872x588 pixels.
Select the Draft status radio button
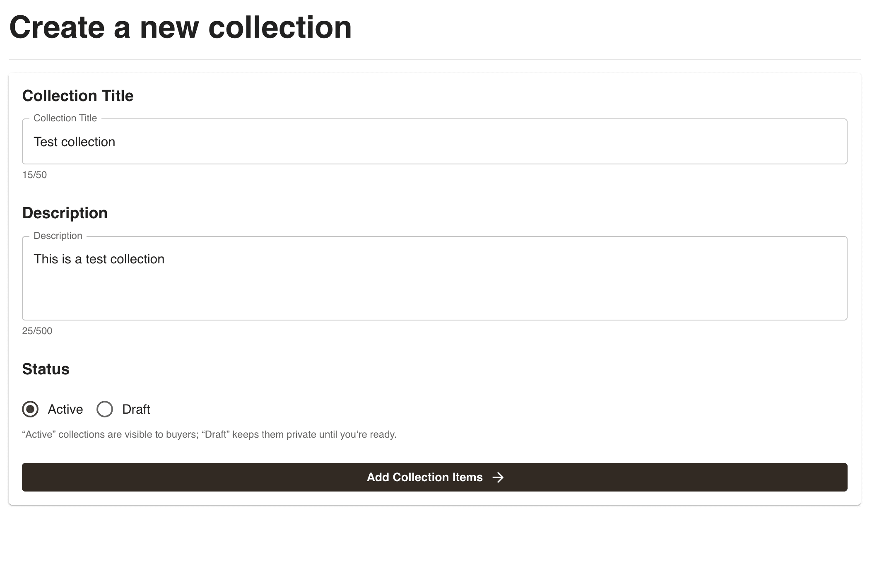tap(105, 409)
